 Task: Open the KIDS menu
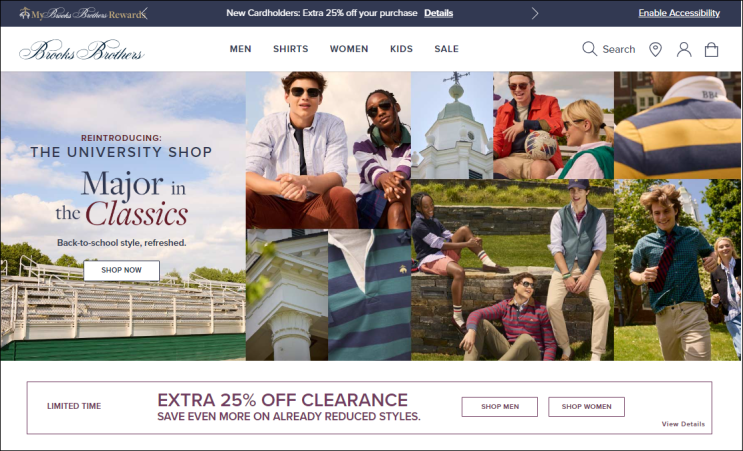pyautogui.click(x=401, y=49)
